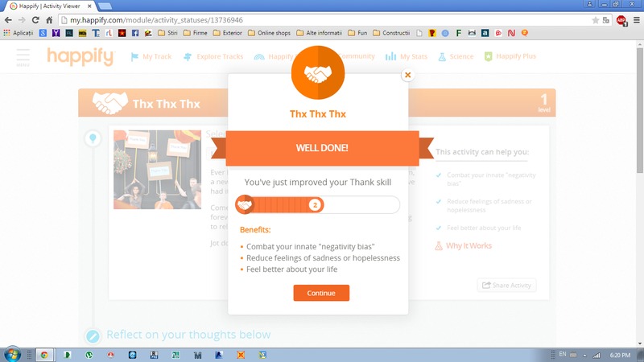The width and height of the screenshot is (644, 362).
Task: Click the network signal tray icon
Action: 597,355
